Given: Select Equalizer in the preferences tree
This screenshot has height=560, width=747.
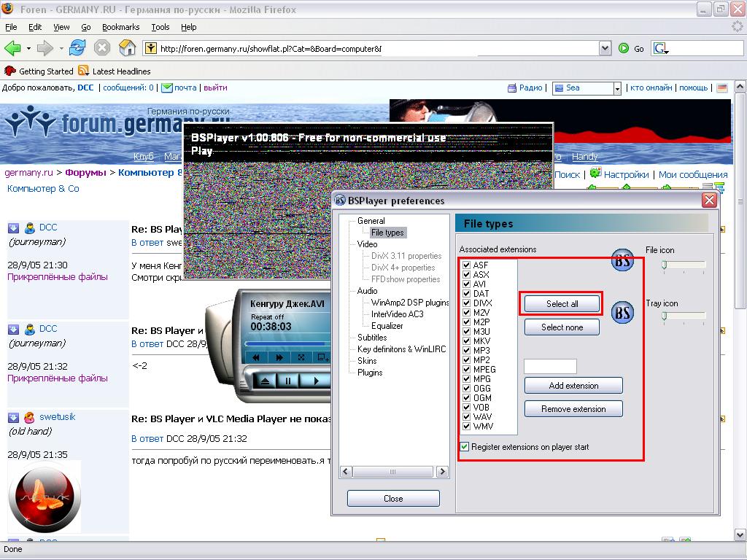Looking at the screenshot, I should click(x=387, y=326).
